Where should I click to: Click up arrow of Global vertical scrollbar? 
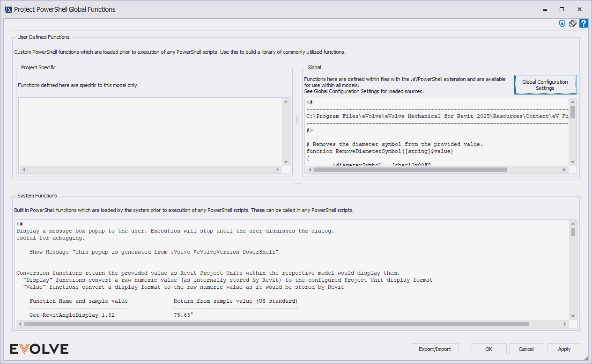click(573, 102)
